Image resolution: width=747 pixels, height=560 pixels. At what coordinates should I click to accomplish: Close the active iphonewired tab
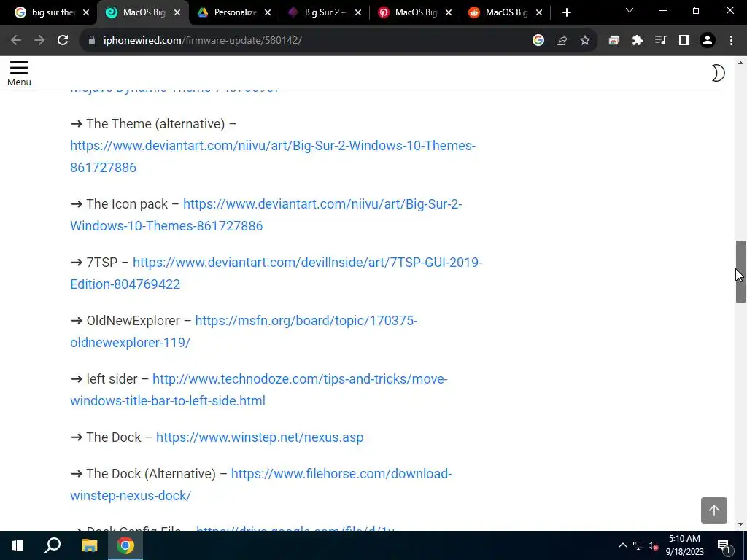[x=177, y=12]
